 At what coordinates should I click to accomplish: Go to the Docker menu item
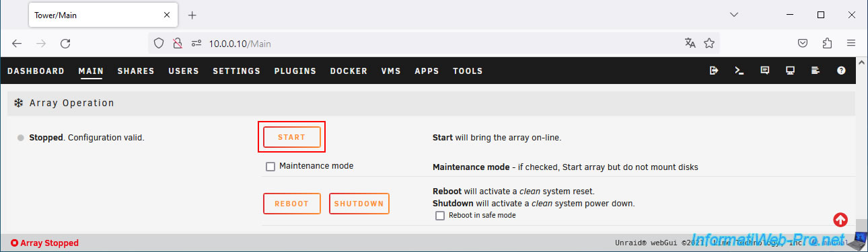tap(349, 71)
